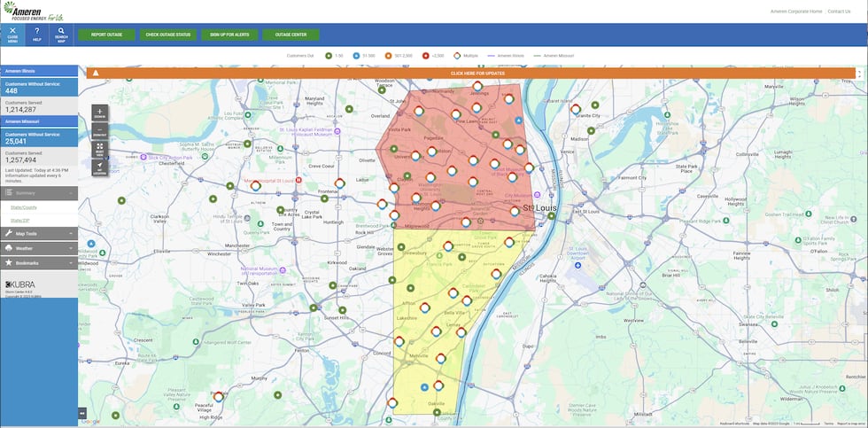868x428 pixels.
Task: Click the red >2,500 legend swatch
Action: pyautogui.click(x=425, y=56)
